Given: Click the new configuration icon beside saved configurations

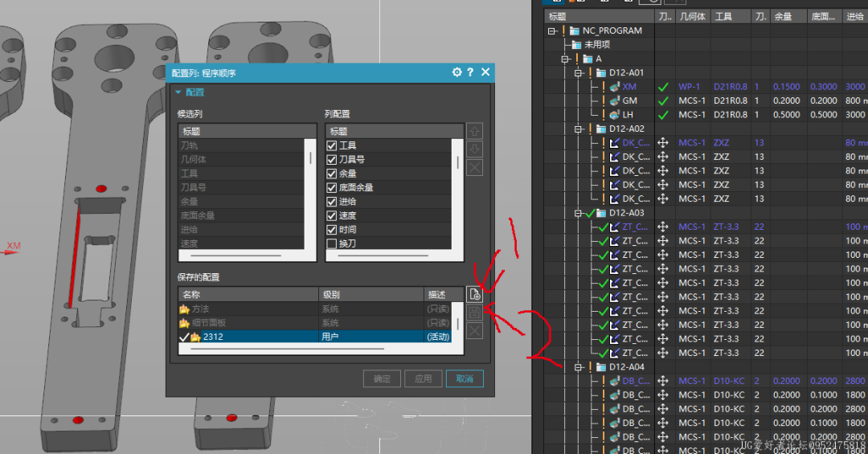Looking at the screenshot, I should tap(474, 294).
